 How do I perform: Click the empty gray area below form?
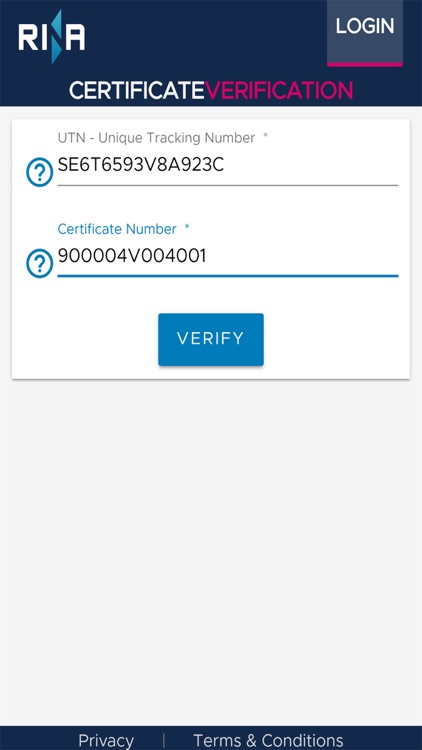click(x=211, y=550)
